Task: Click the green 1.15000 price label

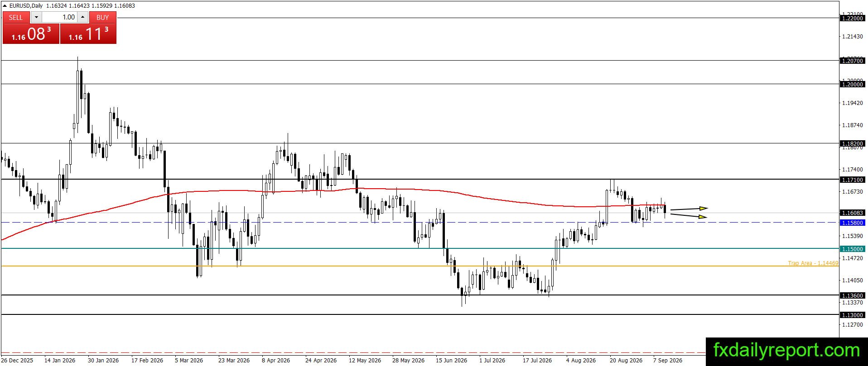Action: pyautogui.click(x=852, y=249)
